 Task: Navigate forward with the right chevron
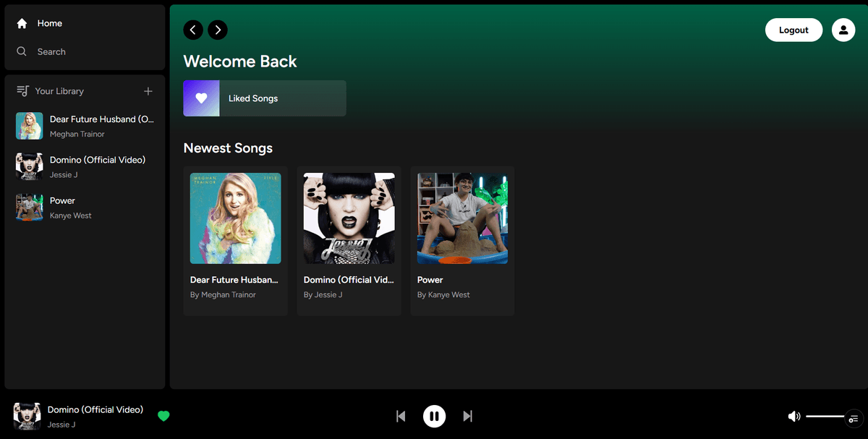click(x=218, y=30)
